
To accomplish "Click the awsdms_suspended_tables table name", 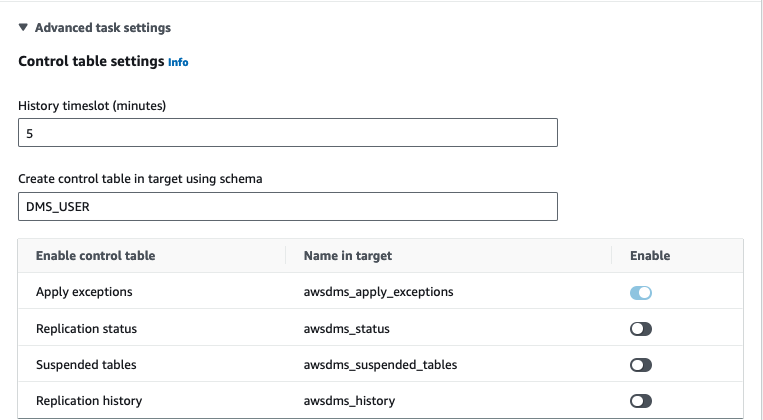I will [x=380, y=365].
